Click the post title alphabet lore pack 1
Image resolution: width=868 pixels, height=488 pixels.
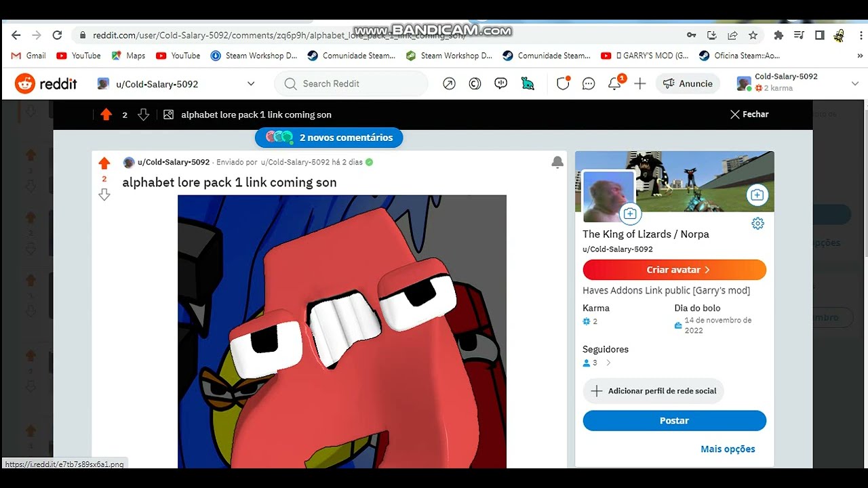(229, 182)
